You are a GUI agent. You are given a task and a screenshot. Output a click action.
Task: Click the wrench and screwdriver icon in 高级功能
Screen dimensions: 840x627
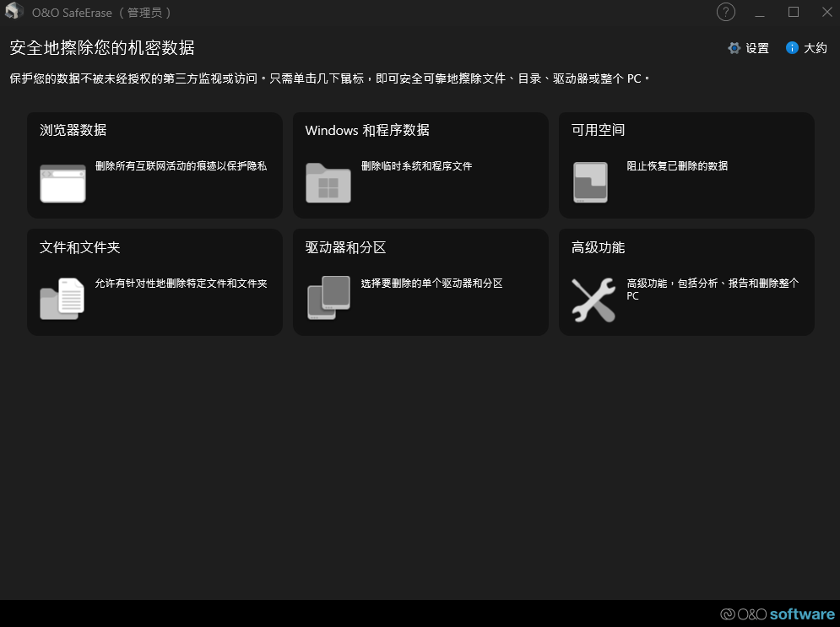[593, 300]
